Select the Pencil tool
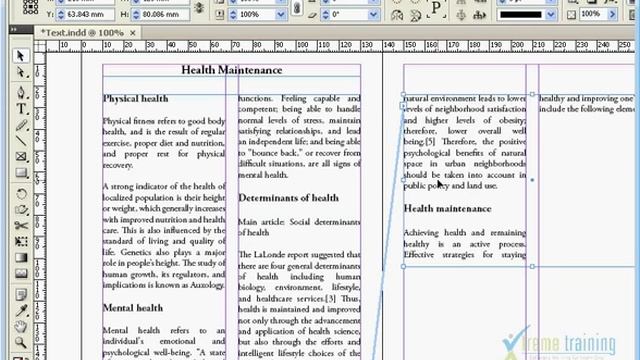The image size is (640, 360). pyautogui.click(x=20, y=125)
